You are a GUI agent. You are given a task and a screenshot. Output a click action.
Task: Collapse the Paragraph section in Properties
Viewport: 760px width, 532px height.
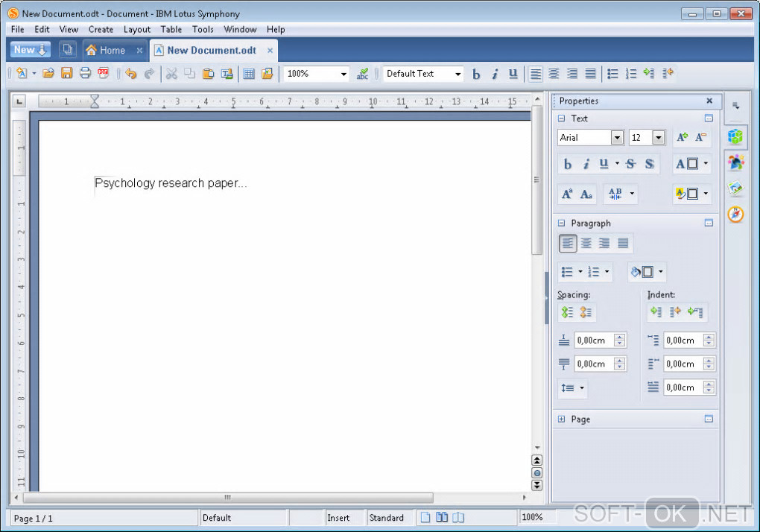click(x=561, y=223)
